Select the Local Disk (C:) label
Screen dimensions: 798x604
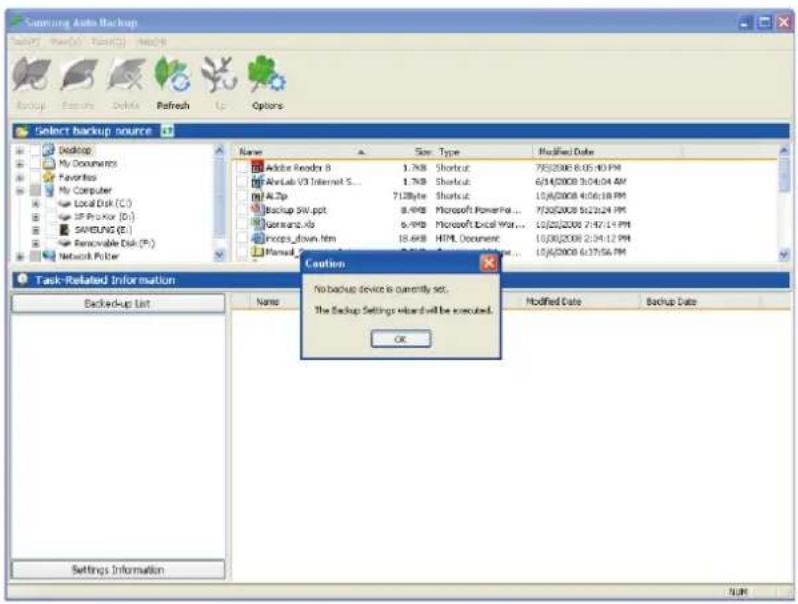[x=103, y=204]
